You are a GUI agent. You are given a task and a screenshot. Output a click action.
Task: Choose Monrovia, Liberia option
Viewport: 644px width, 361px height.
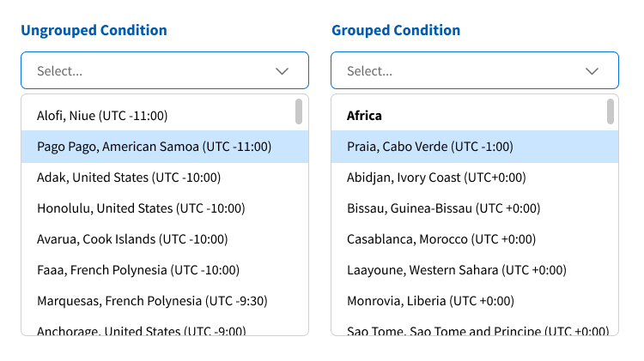click(x=430, y=301)
